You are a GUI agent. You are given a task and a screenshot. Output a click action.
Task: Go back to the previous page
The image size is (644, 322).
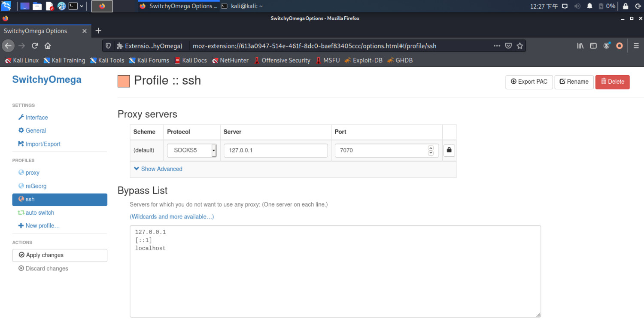tap(8, 46)
